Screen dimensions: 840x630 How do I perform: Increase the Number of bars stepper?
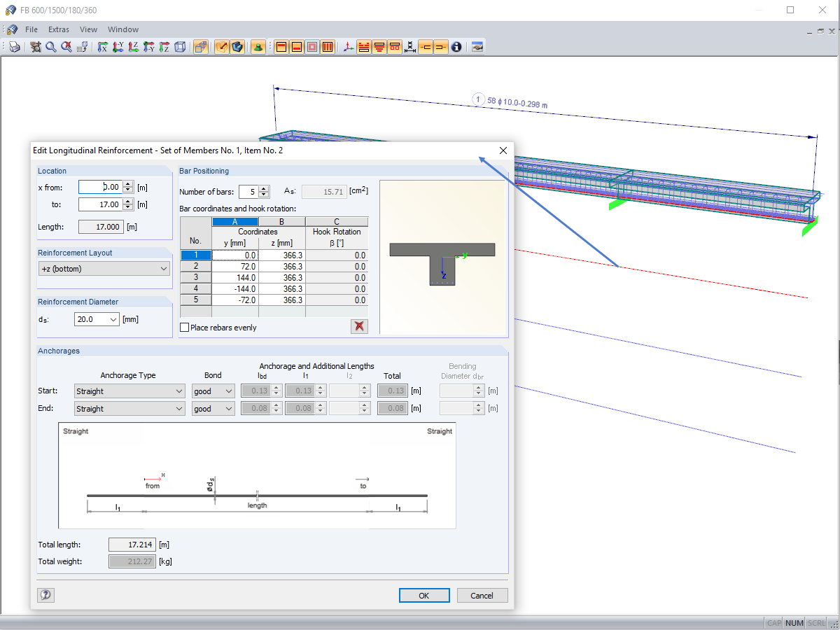[x=264, y=188]
